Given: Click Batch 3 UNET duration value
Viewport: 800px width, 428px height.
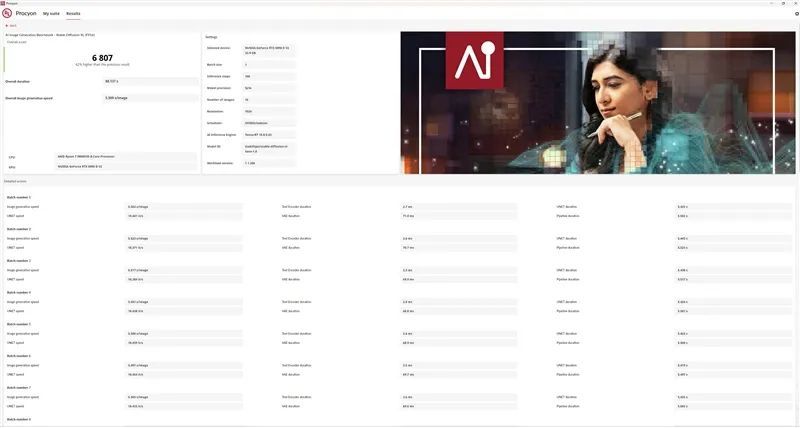Looking at the screenshot, I should [x=734, y=270].
